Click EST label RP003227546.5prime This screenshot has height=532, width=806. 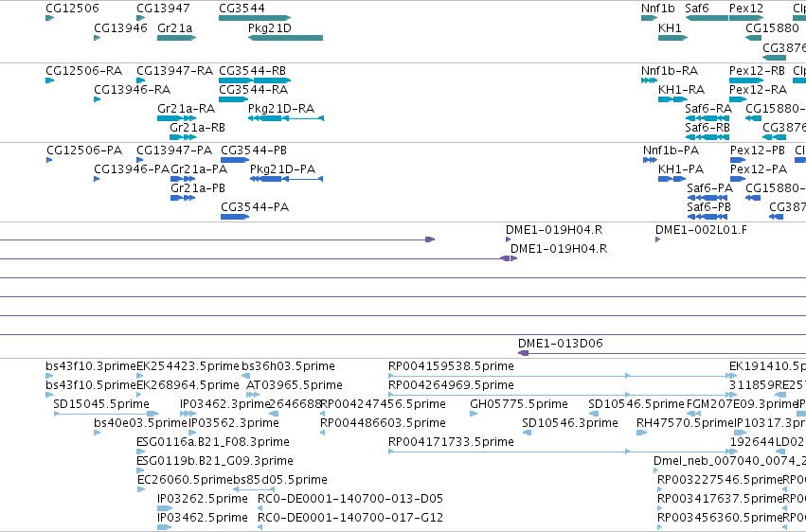tap(720, 480)
